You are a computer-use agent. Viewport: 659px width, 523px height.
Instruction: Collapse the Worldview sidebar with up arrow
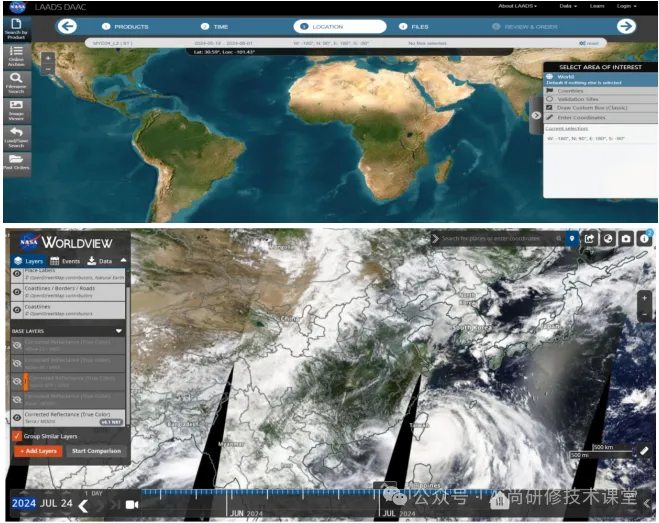(x=123, y=260)
